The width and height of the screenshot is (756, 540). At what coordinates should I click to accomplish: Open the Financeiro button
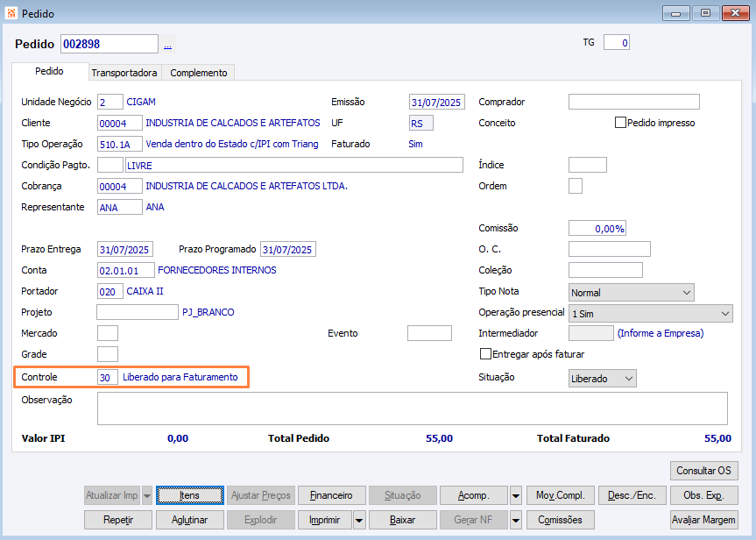pos(332,495)
